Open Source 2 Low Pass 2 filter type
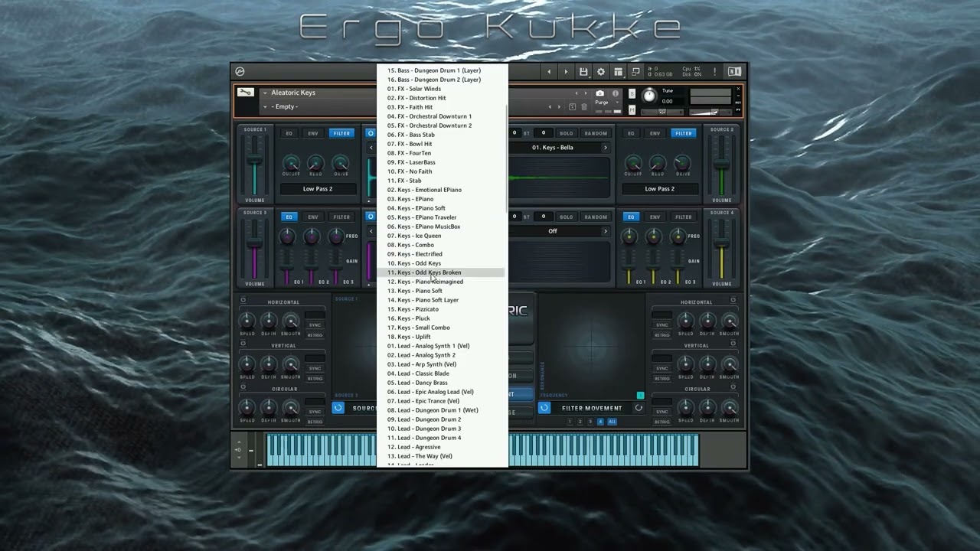 (x=659, y=189)
